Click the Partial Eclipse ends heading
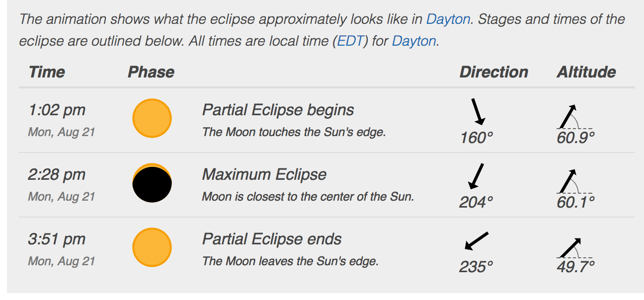 [272, 239]
